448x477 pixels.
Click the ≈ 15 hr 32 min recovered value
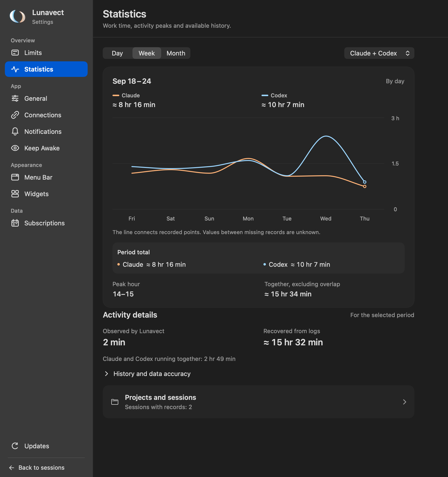tap(293, 342)
